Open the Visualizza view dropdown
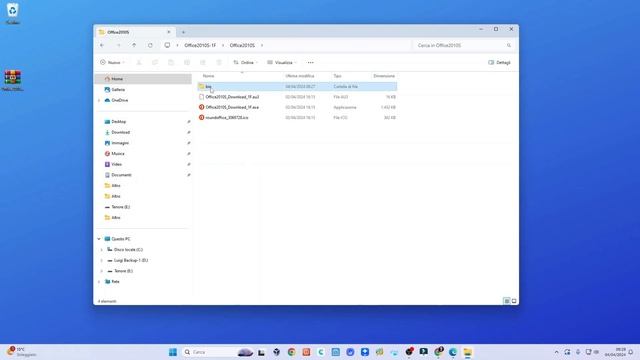This screenshot has width=640, height=360. coord(282,62)
